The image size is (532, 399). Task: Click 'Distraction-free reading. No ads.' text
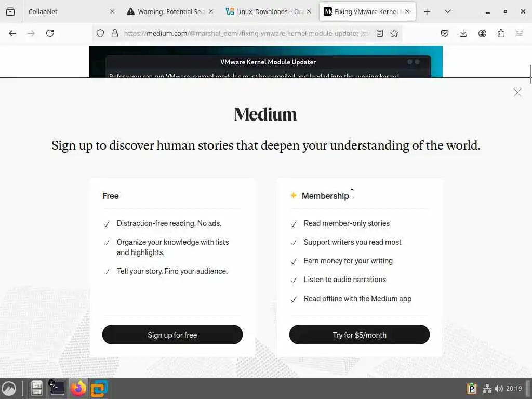169,223
